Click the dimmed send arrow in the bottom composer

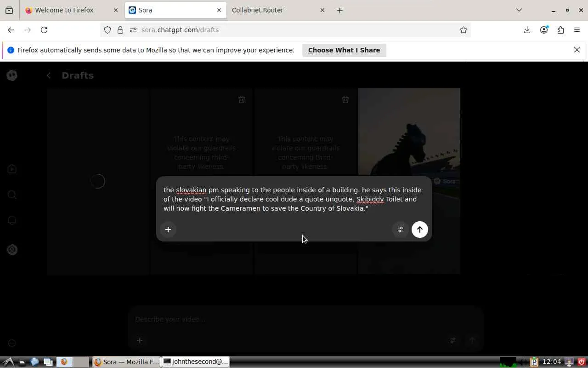click(472, 340)
